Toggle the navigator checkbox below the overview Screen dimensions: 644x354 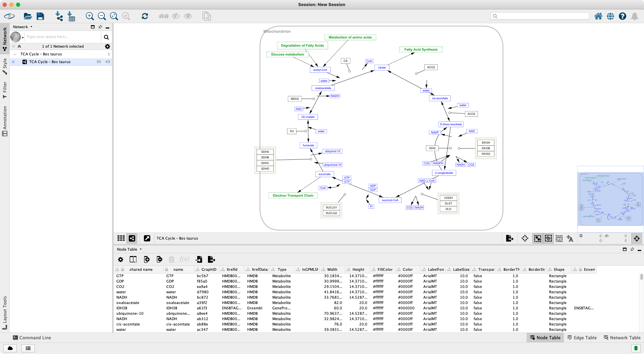pos(581,236)
